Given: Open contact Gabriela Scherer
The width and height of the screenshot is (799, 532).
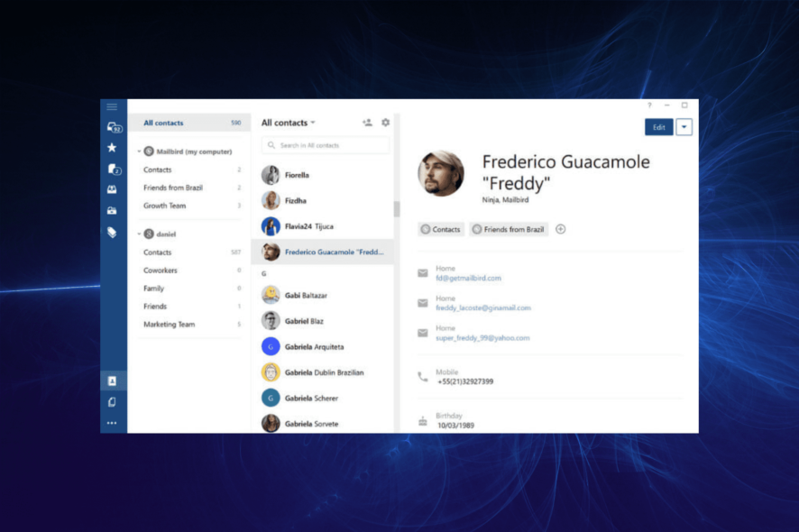Looking at the screenshot, I should [x=323, y=398].
